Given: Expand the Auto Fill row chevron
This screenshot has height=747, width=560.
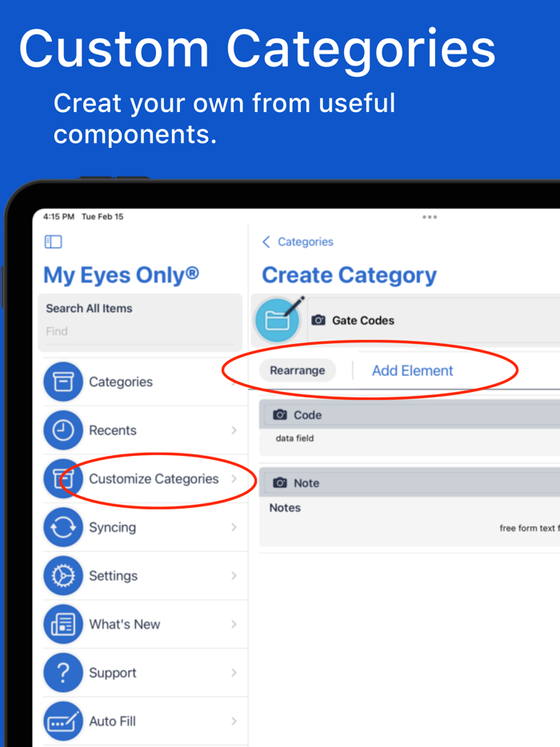Looking at the screenshot, I should (x=234, y=721).
